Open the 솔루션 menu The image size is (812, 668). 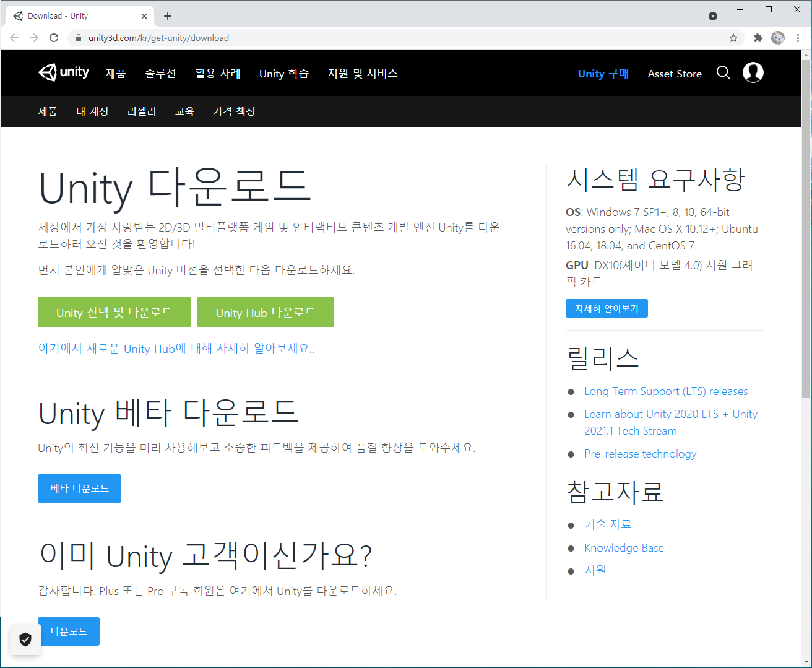coord(161,74)
